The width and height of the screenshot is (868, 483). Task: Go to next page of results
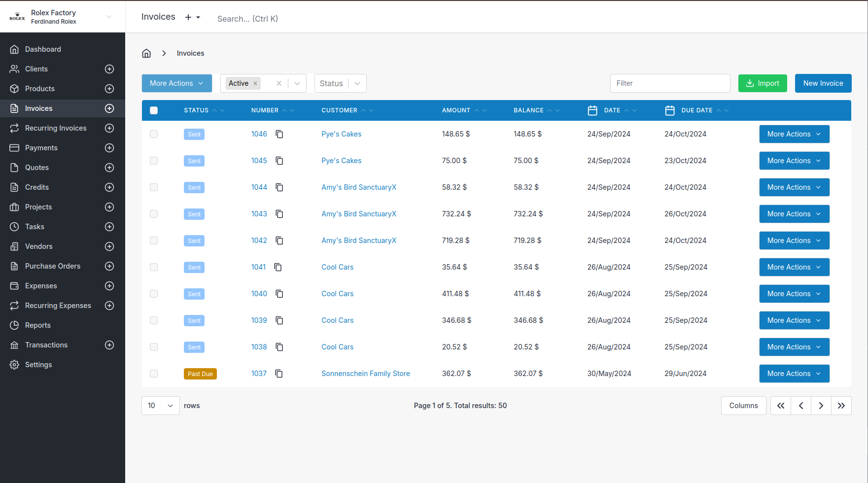821,406
